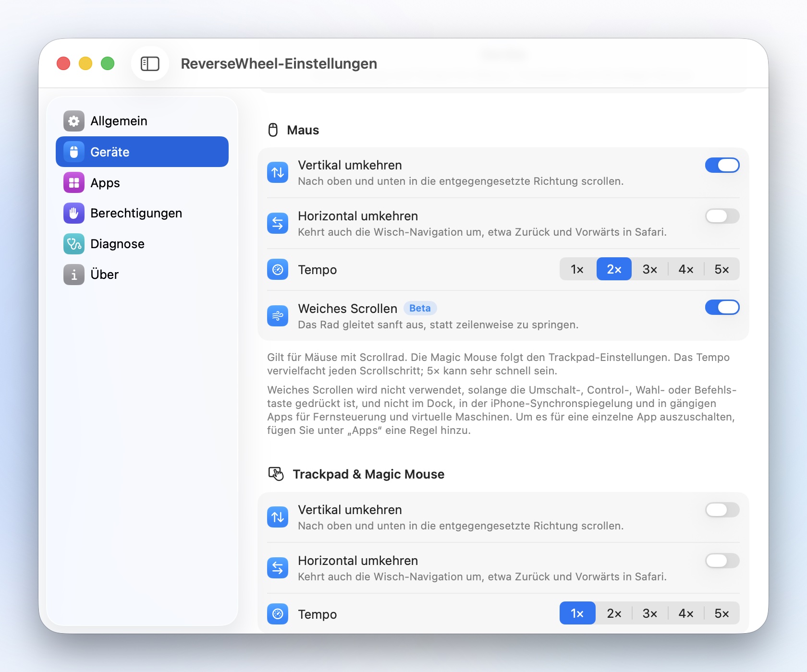Open the Berechtigungen section
The image size is (807, 672).
[142, 213]
